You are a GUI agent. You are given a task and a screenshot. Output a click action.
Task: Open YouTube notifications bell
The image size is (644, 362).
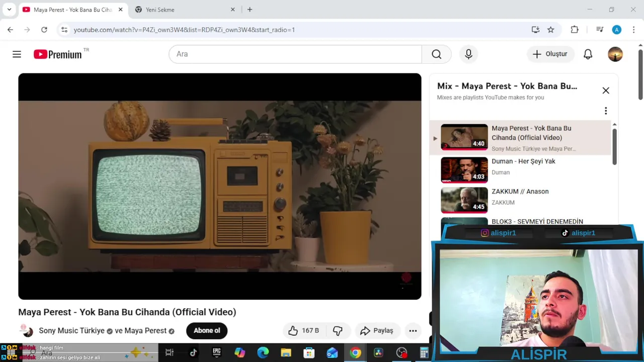[588, 54]
